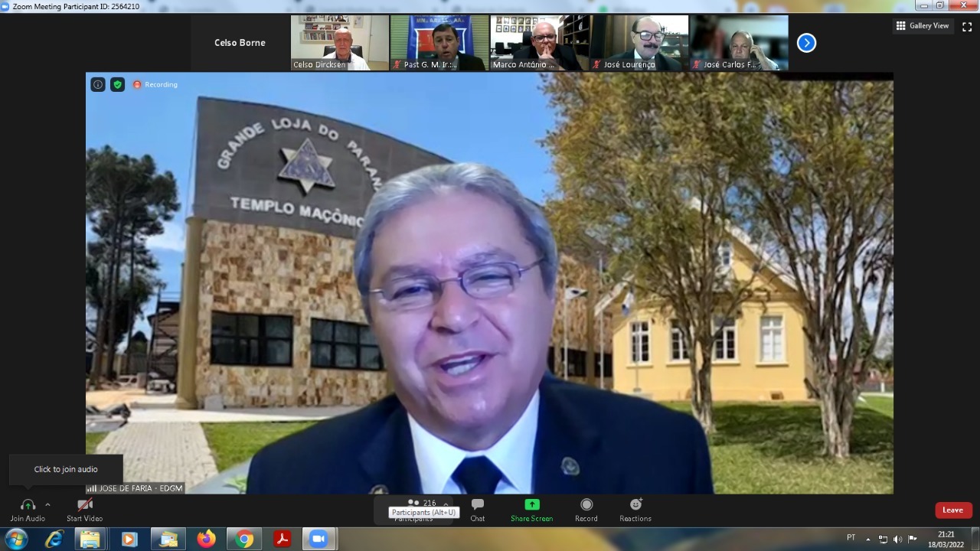The height and width of the screenshot is (551, 980).
Task: Select Celso Dircksen video thumbnail
Action: [339, 43]
